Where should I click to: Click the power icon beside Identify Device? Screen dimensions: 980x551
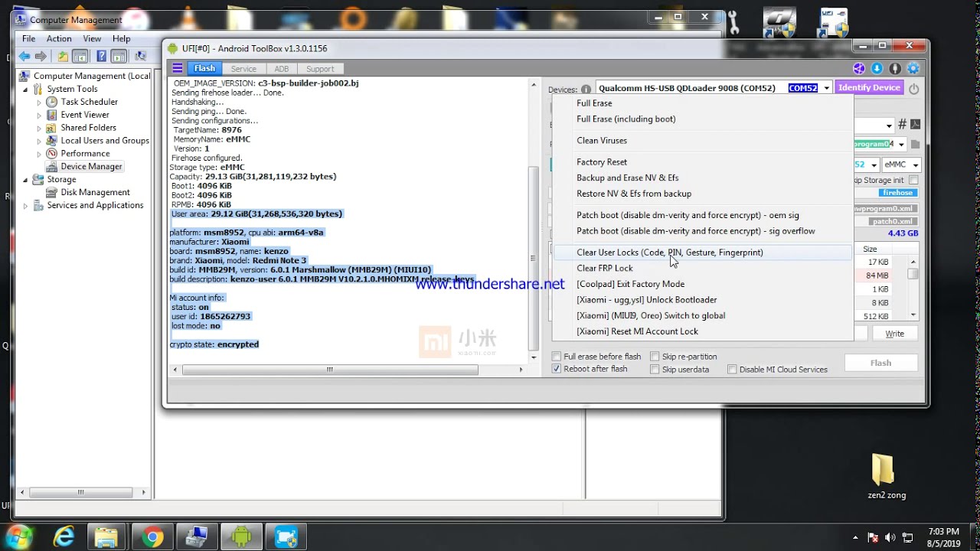pyautogui.click(x=913, y=88)
